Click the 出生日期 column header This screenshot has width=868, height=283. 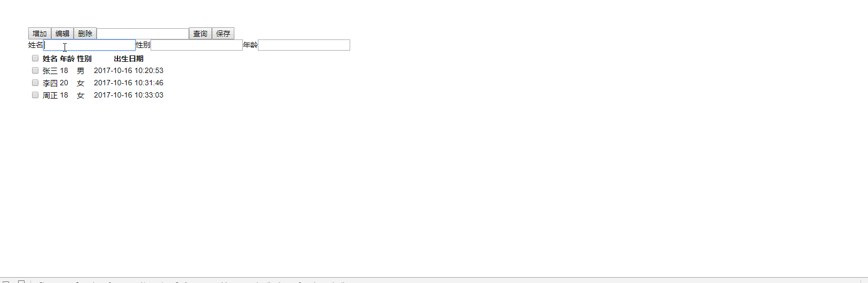pyautogui.click(x=129, y=59)
